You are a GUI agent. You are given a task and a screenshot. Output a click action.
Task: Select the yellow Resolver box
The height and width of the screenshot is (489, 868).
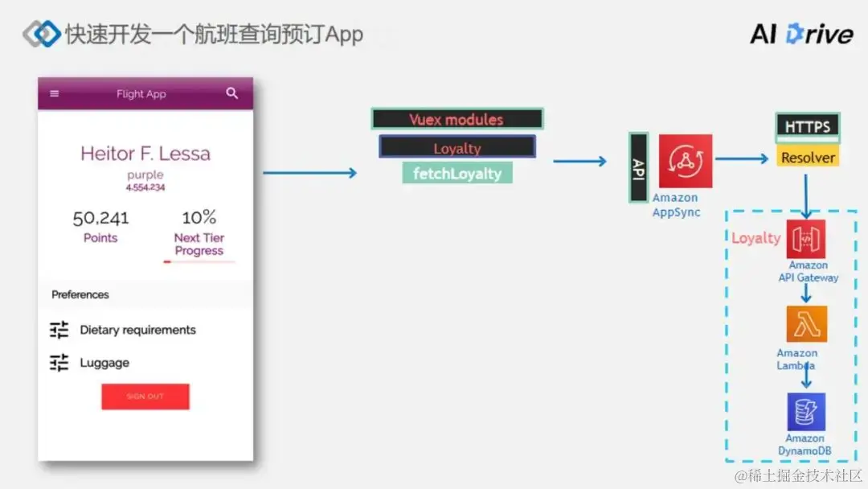click(x=808, y=158)
